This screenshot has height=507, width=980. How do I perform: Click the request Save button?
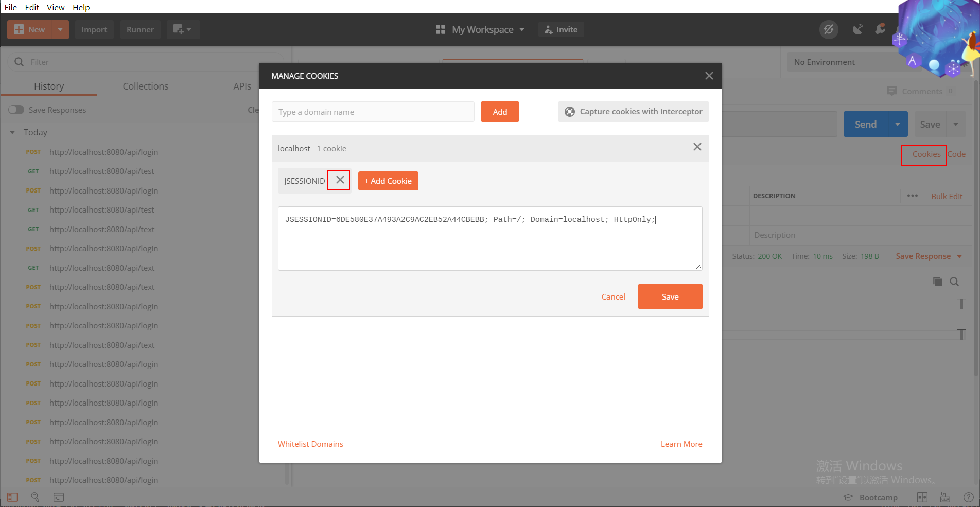click(930, 124)
